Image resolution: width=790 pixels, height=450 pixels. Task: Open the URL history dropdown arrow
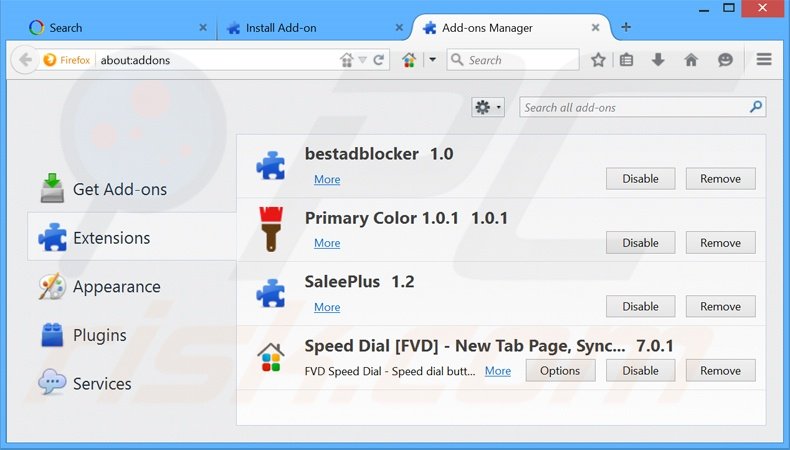(x=363, y=60)
